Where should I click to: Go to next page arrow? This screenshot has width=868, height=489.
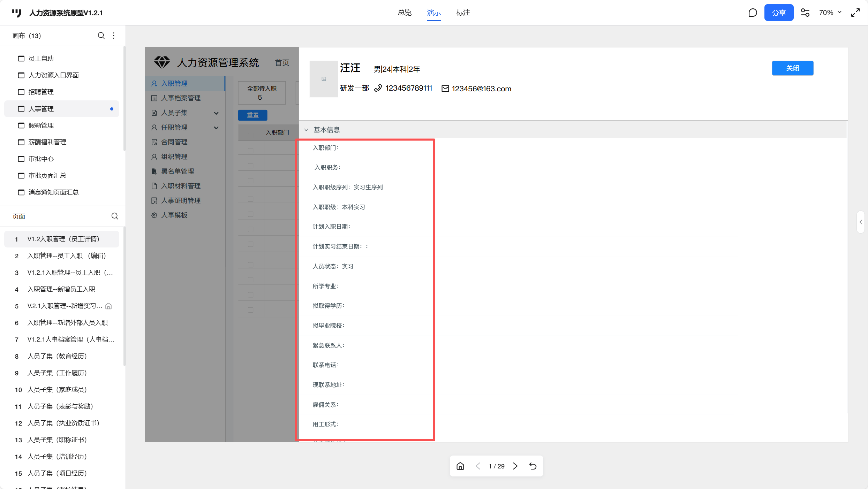pos(515,466)
